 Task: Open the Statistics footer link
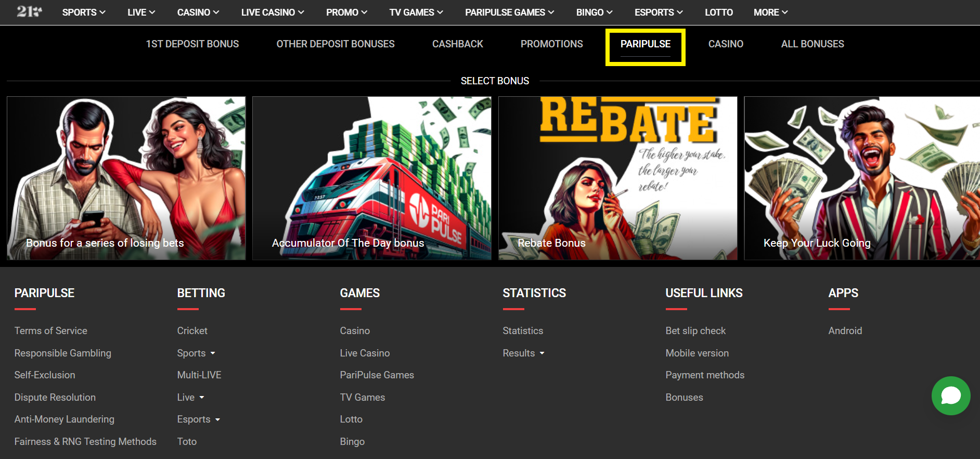point(523,331)
